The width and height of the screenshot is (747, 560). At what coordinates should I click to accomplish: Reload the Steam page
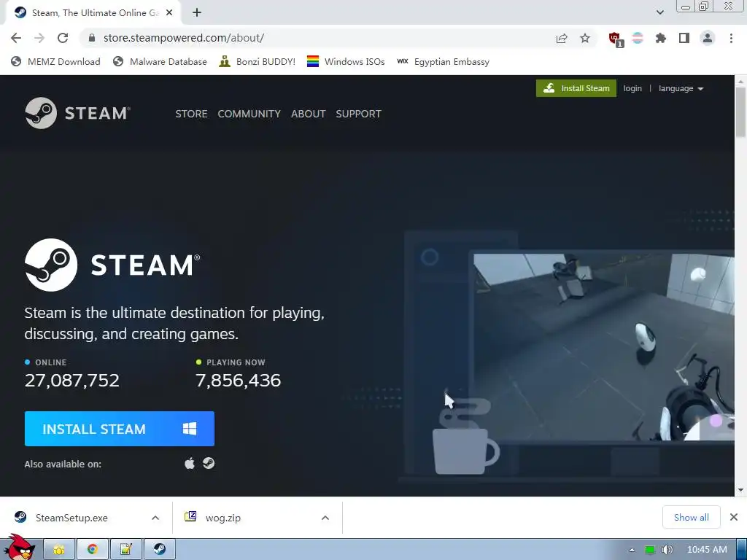[x=63, y=38]
